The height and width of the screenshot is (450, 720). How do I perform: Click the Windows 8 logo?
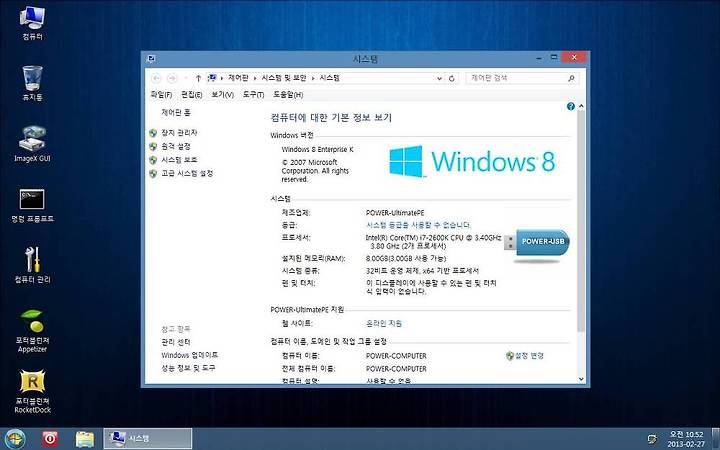pos(472,161)
